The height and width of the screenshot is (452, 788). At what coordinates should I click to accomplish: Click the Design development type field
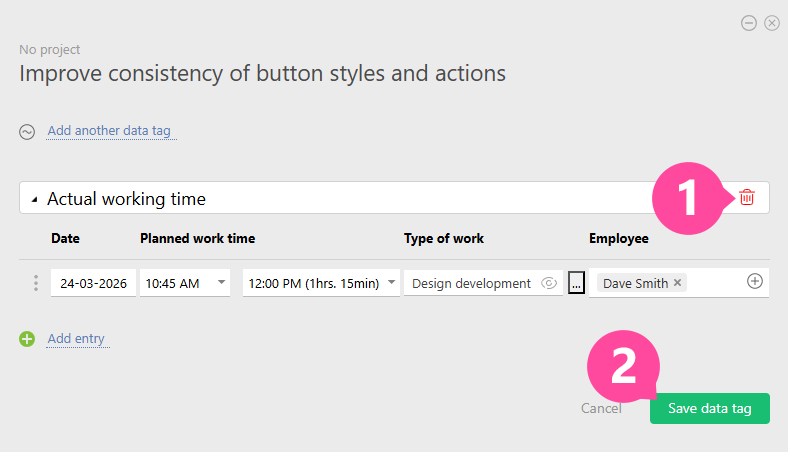471,283
